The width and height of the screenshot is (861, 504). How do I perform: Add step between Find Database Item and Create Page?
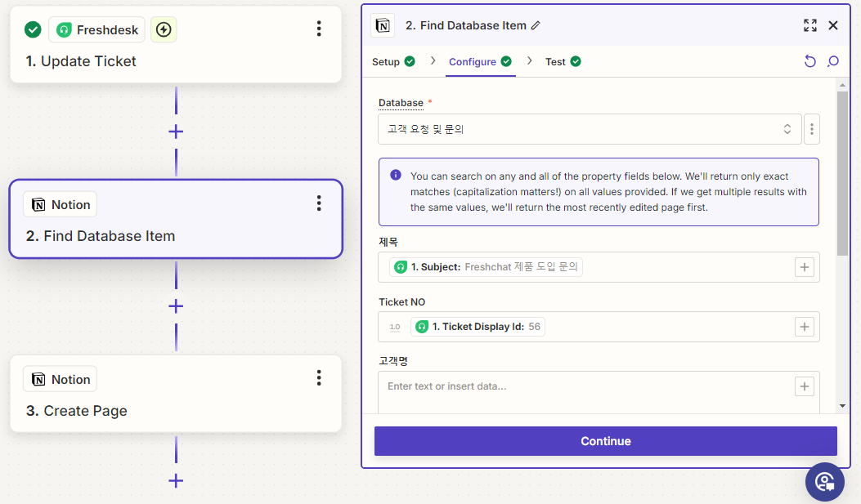(x=176, y=306)
